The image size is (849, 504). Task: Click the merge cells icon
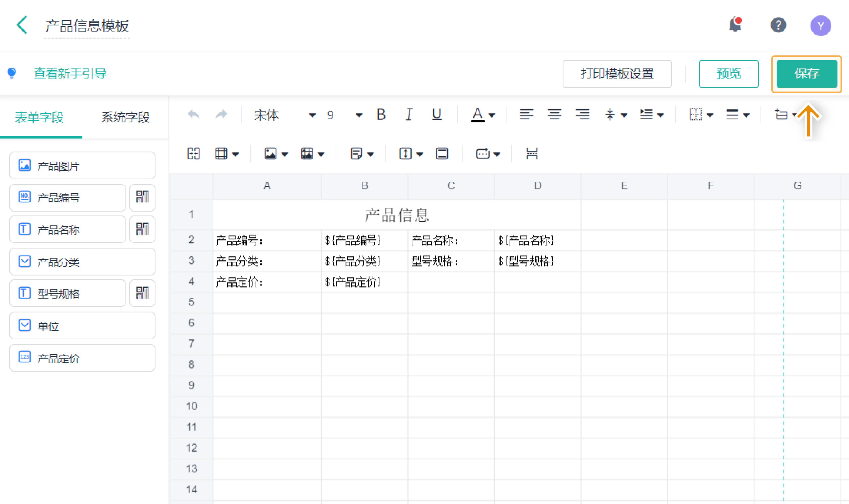coord(194,154)
